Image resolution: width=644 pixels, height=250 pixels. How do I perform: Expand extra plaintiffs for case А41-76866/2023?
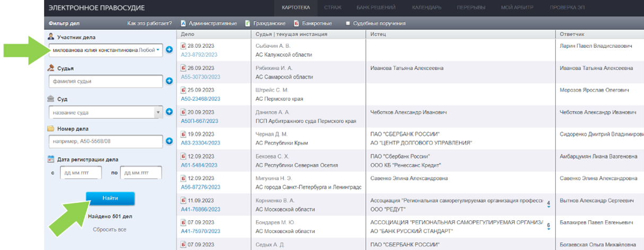[548, 204]
